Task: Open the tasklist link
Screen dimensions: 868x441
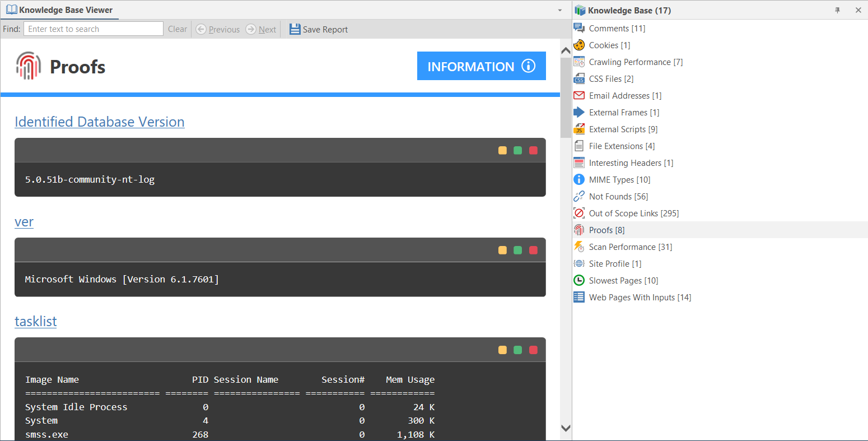Action: tap(35, 321)
